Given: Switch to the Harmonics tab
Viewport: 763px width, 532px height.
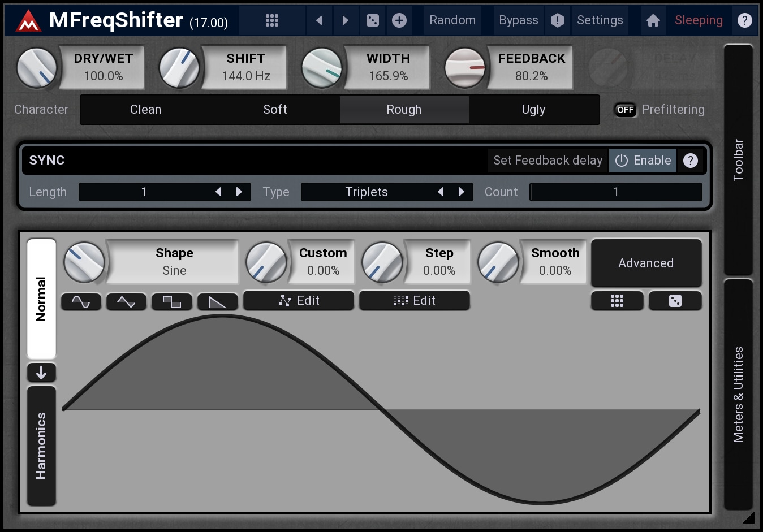Looking at the screenshot, I should [41, 446].
